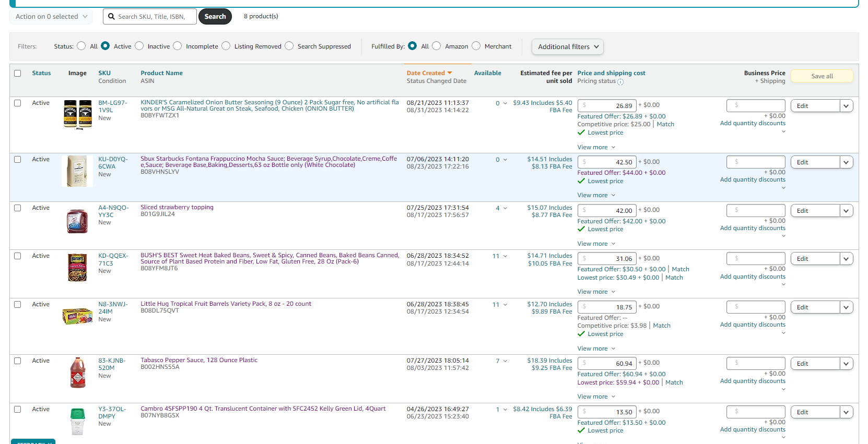The width and height of the screenshot is (868, 444).
Task: Open Little Hug Tropical Fruit Barrels link
Action: [226, 304]
